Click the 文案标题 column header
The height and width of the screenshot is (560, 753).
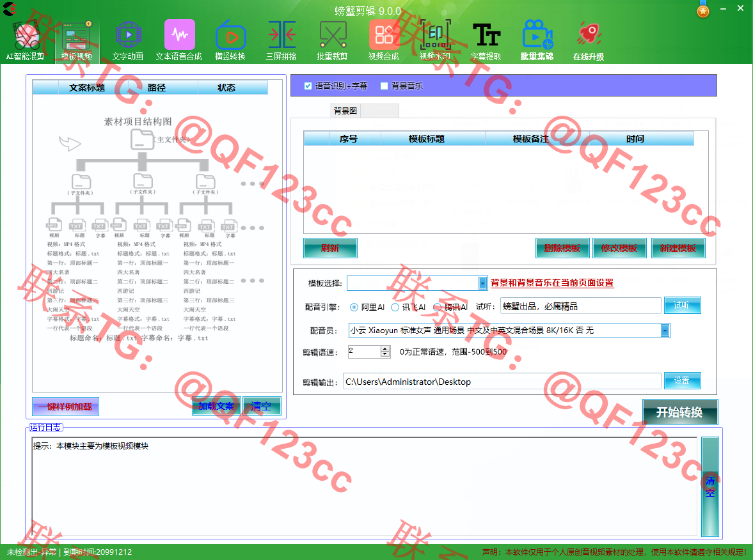click(87, 88)
